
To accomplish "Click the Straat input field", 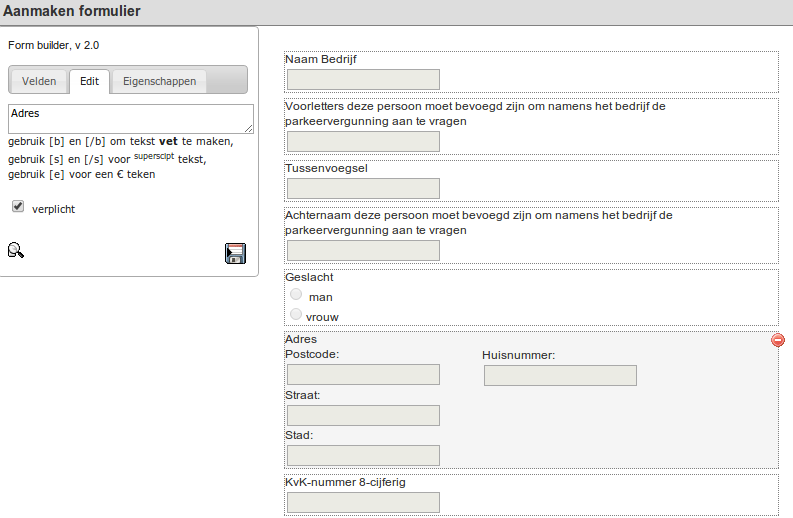I will point(363,416).
